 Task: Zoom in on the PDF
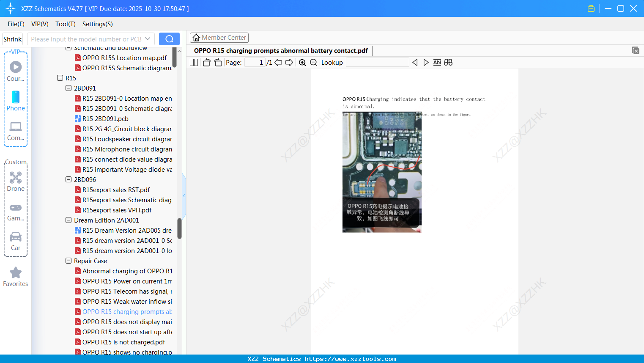pos(302,63)
